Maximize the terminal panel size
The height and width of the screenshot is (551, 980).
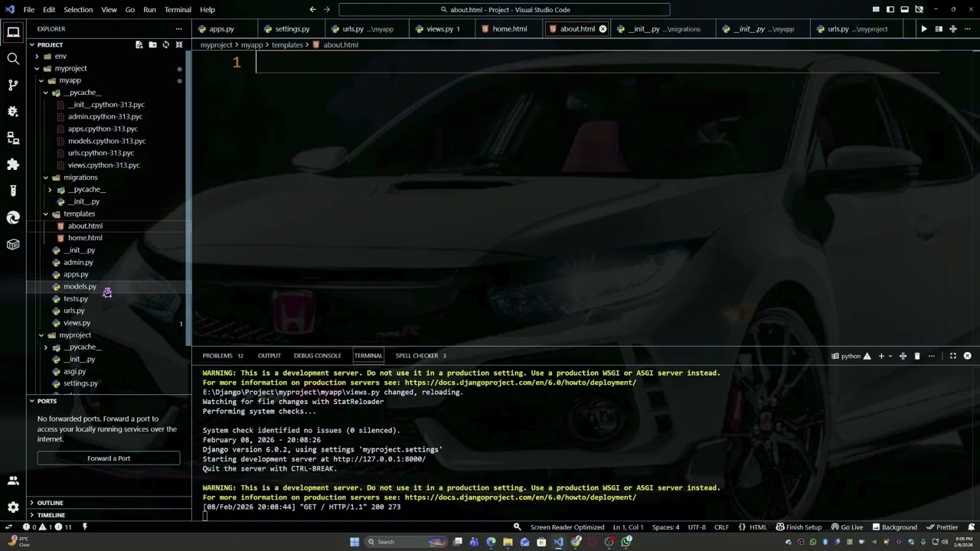pyautogui.click(x=953, y=356)
